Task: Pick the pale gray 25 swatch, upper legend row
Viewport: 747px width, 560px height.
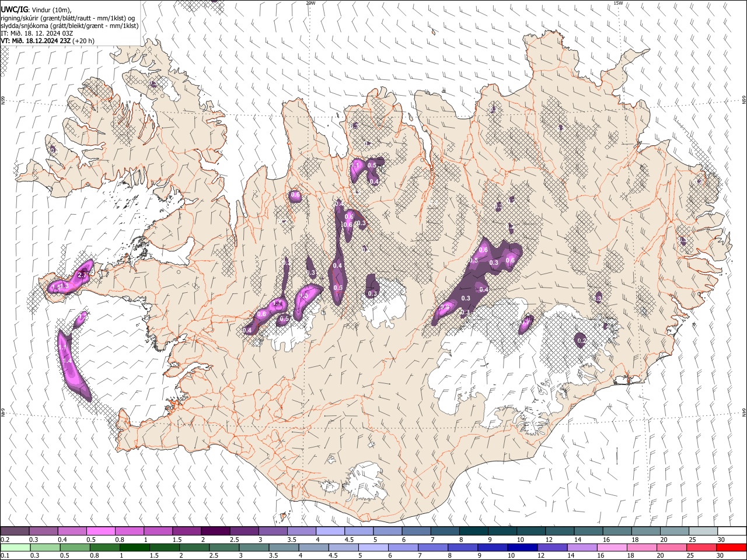Action: pos(704,531)
